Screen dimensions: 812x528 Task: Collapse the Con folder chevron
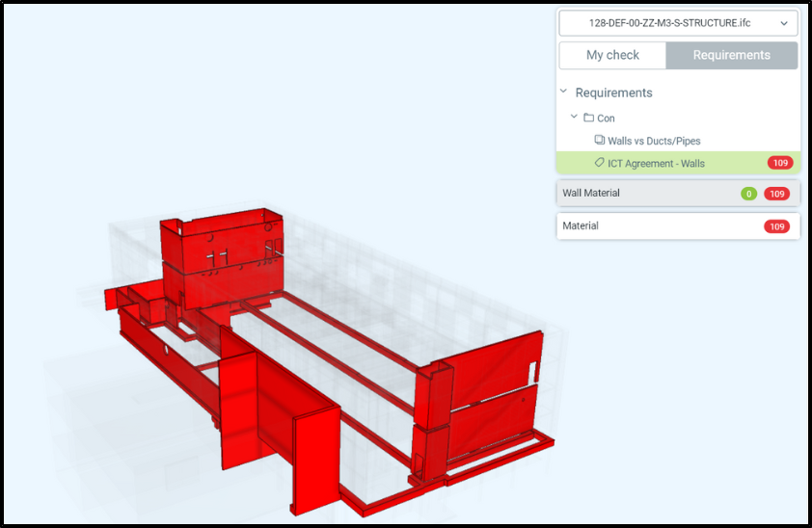(x=574, y=118)
